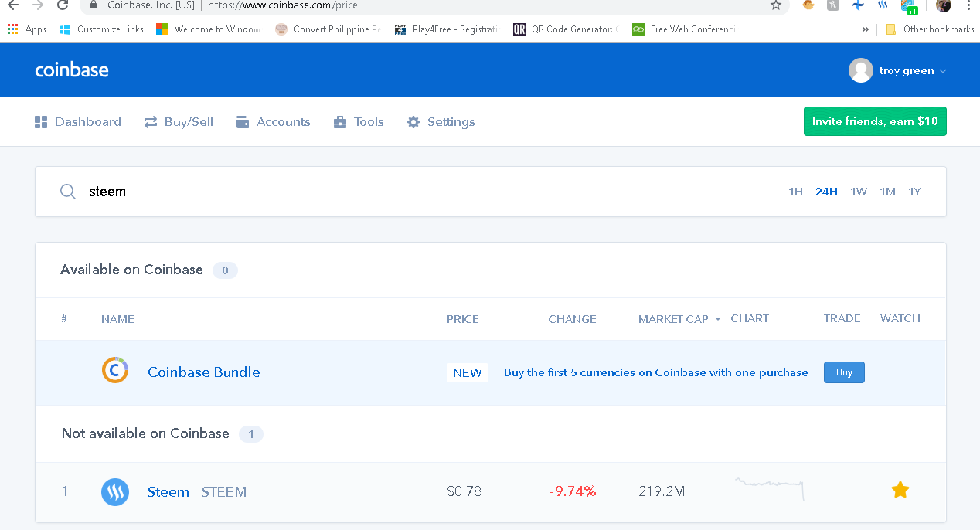
Task: Open the Apps bookmarks shortcut
Action: (27, 29)
